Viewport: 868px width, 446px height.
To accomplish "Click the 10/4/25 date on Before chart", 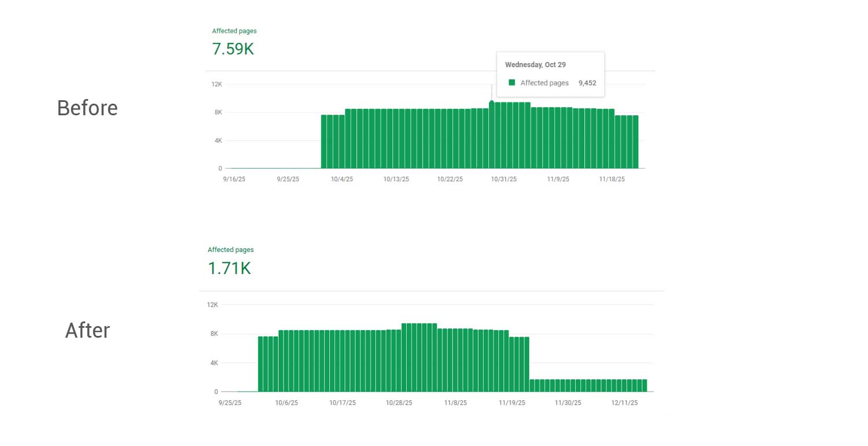I will point(341,180).
